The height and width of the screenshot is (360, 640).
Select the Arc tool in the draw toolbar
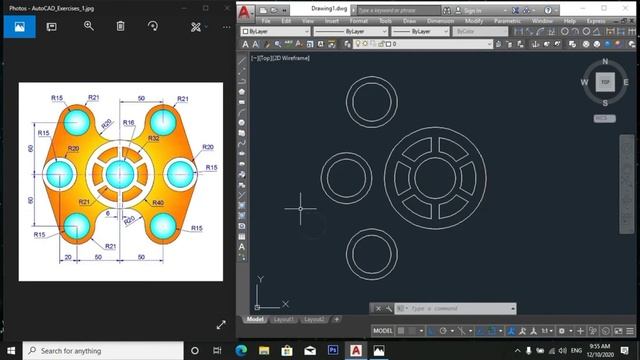242,113
